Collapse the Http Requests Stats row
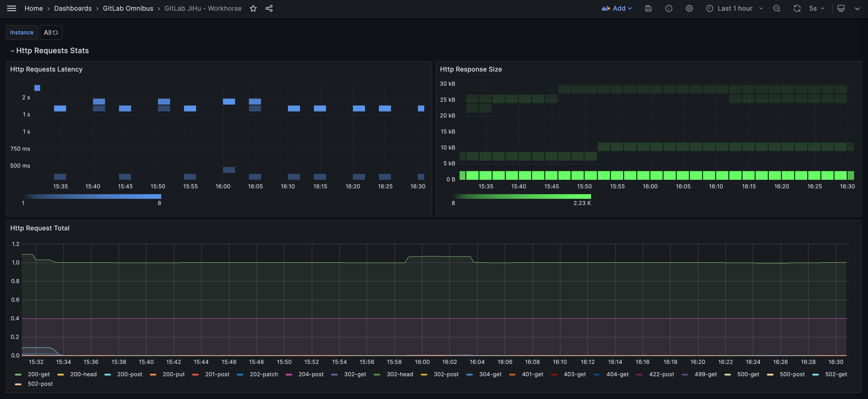Image resolution: width=868 pixels, height=399 pixels. click(x=52, y=50)
